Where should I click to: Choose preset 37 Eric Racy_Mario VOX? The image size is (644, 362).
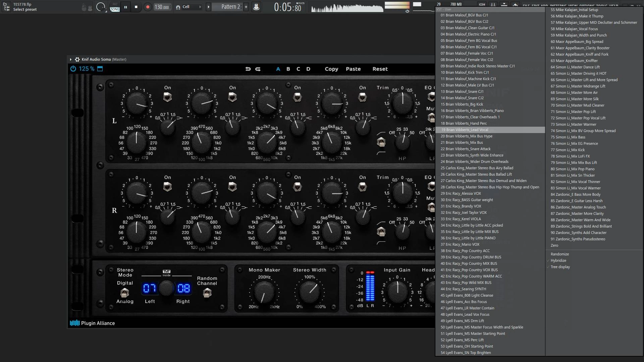pos(490,244)
